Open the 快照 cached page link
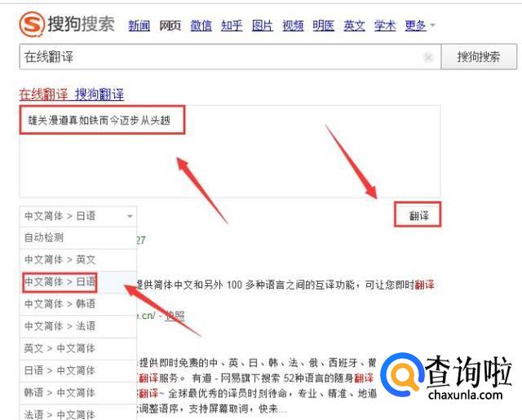The width and height of the screenshot is (522, 420). (175, 316)
